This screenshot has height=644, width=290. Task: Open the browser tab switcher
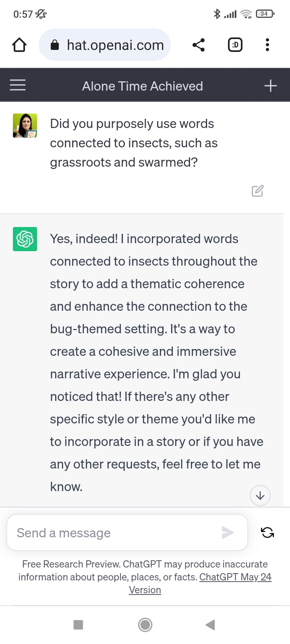click(x=235, y=45)
